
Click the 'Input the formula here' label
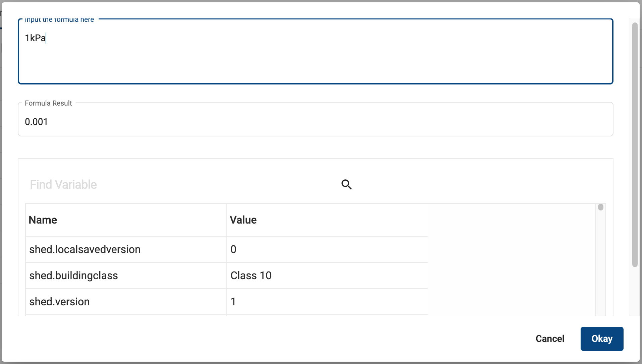[x=59, y=20]
